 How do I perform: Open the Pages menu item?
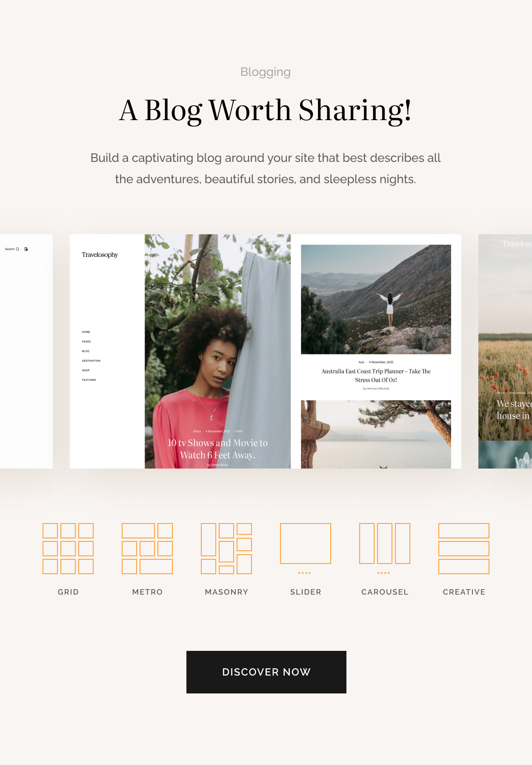click(x=86, y=342)
